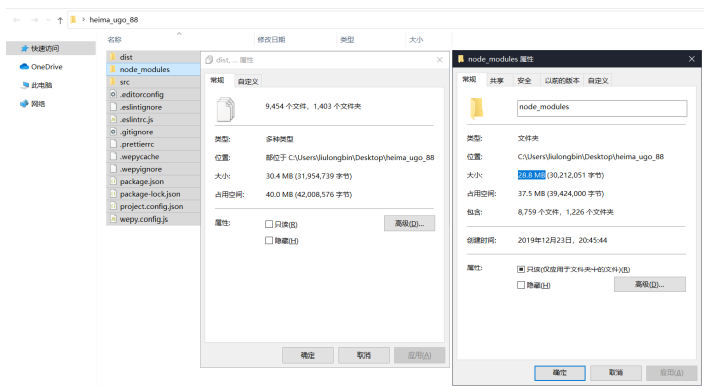Click Apply in dist properties dialog

click(419, 355)
